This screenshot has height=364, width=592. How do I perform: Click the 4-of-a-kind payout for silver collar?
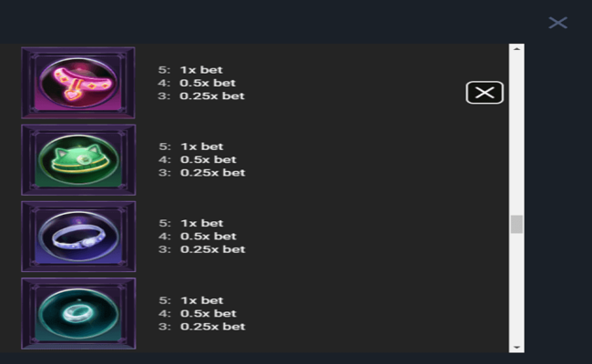(x=207, y=237)
